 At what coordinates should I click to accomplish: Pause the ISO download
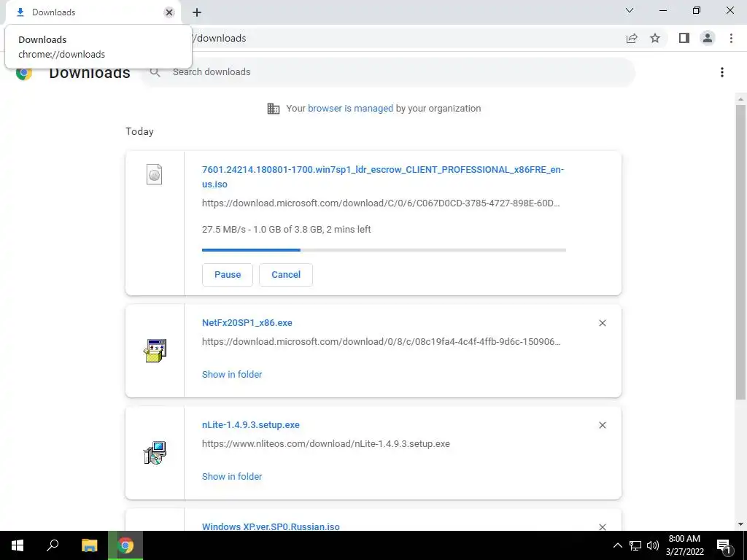click(228, 275)
